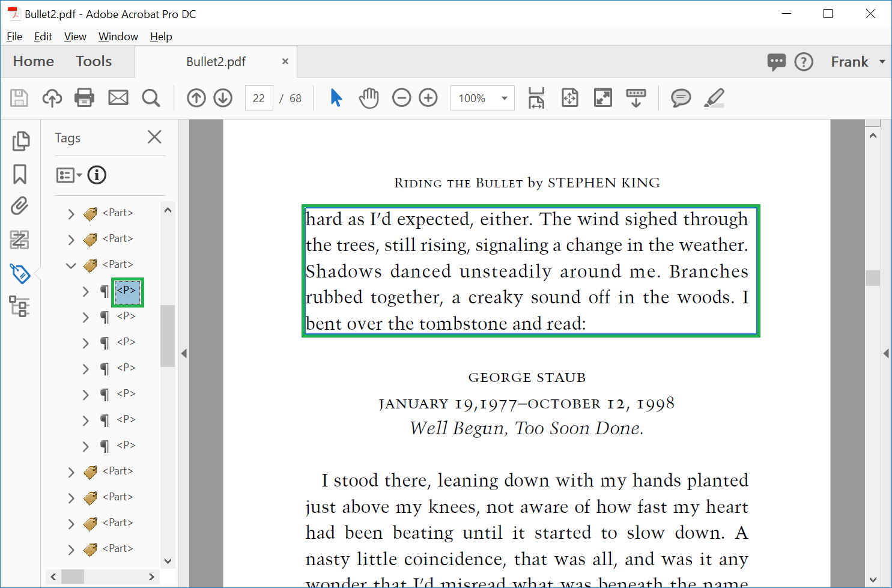892x588 pixels.
Task: Click the Tags info circle icon
Action: [97, 175]
